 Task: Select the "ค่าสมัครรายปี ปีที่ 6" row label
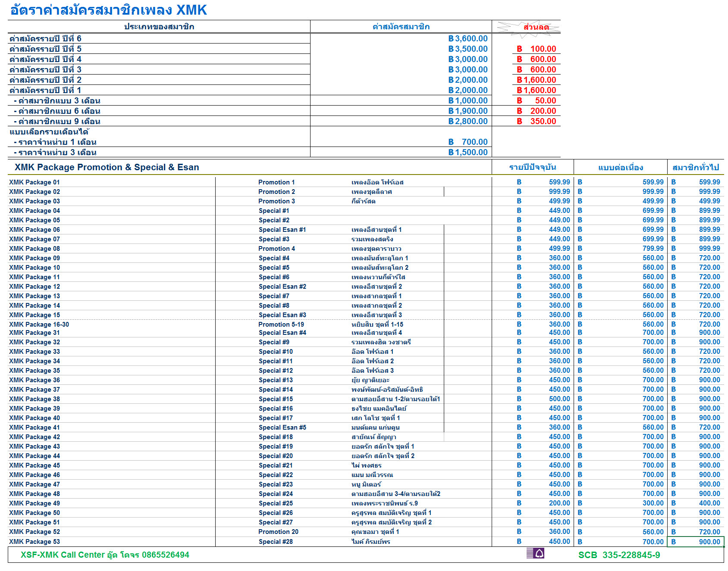click(45, 38)
